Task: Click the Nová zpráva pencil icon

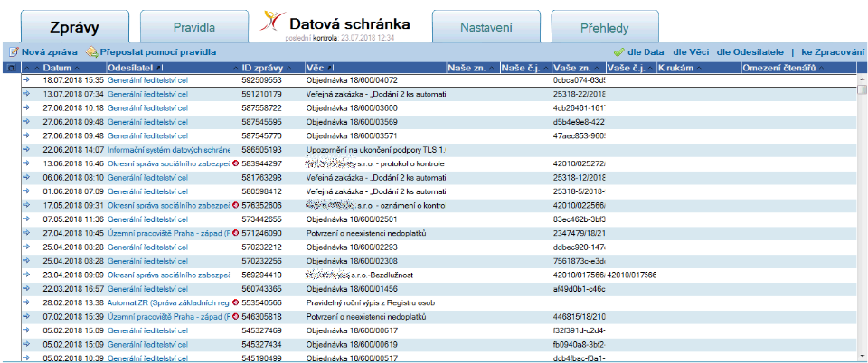Action: pyautogui.click(x=13, y=53)
